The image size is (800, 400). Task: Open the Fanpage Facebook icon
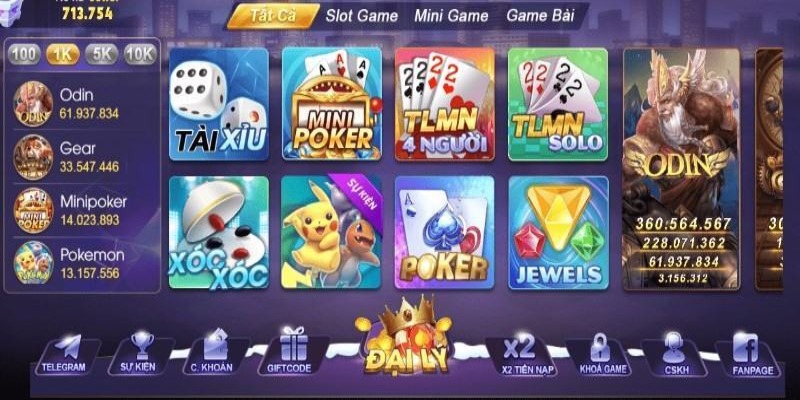click(745, 347)
